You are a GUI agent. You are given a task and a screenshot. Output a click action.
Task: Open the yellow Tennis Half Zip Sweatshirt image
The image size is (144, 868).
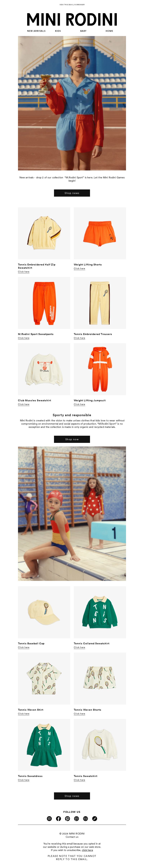[x=44, y=233]
